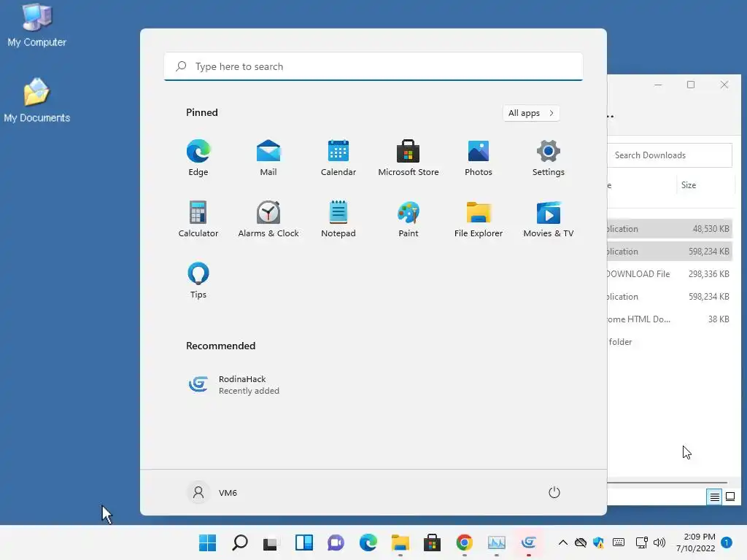Viewport: 747px width, 560px height.
Task: Show All apps list
Action: click(x=531, y=113)
